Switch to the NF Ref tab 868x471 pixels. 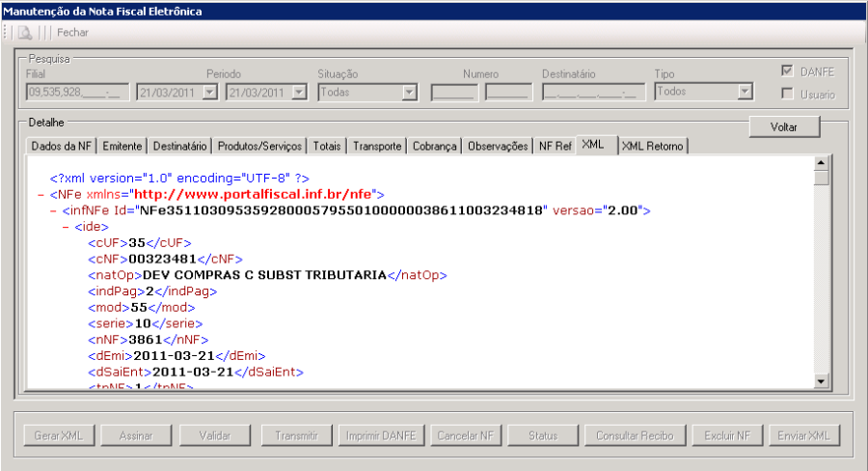(555, 147)
